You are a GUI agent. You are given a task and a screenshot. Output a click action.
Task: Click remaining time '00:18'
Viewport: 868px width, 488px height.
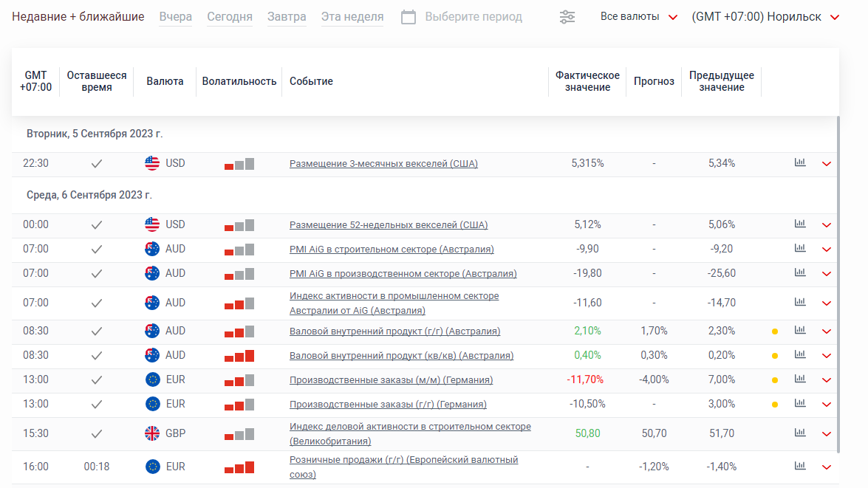96,467
